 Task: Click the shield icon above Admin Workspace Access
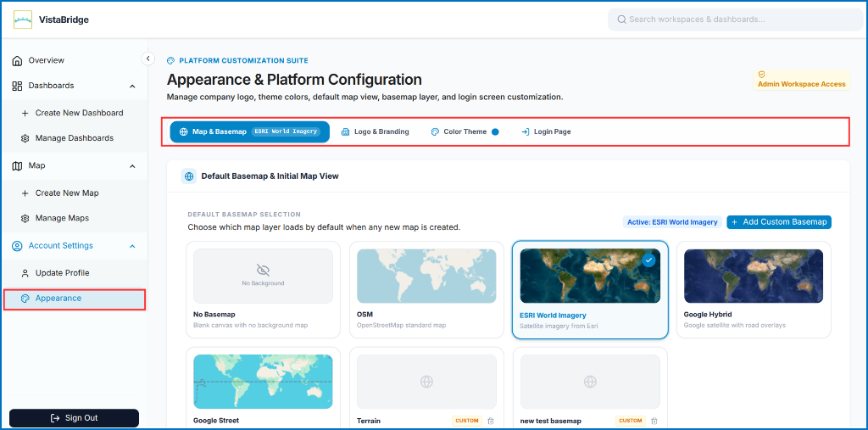pyautogui.click(x=761, y=75)
